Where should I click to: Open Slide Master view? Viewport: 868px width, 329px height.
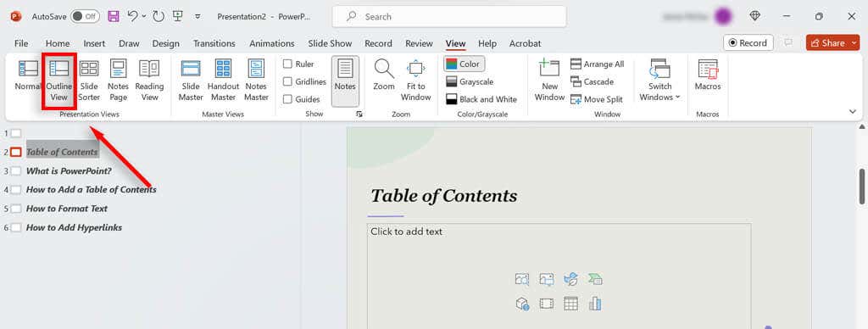click(x=191, y=81)
